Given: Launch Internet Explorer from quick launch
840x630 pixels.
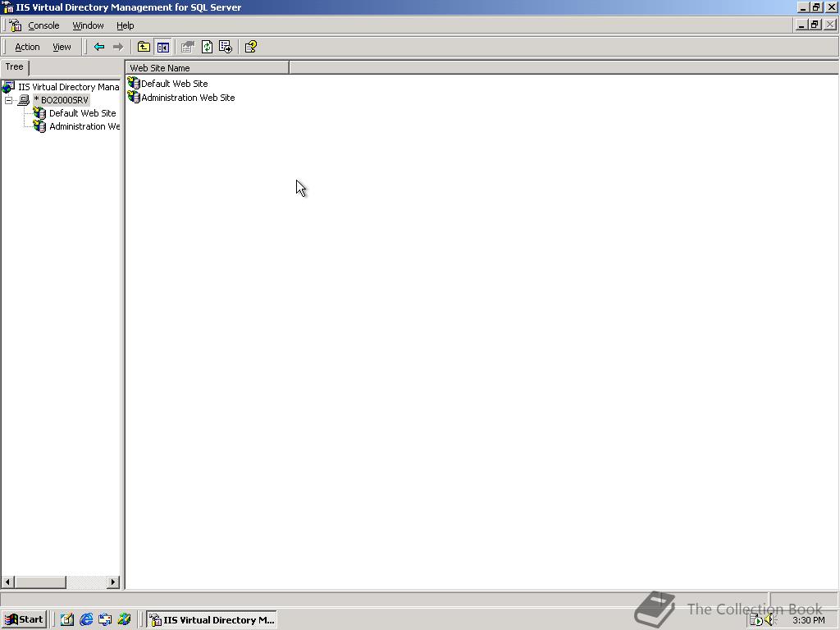Looking at the screenshot, I should [86, 620].
